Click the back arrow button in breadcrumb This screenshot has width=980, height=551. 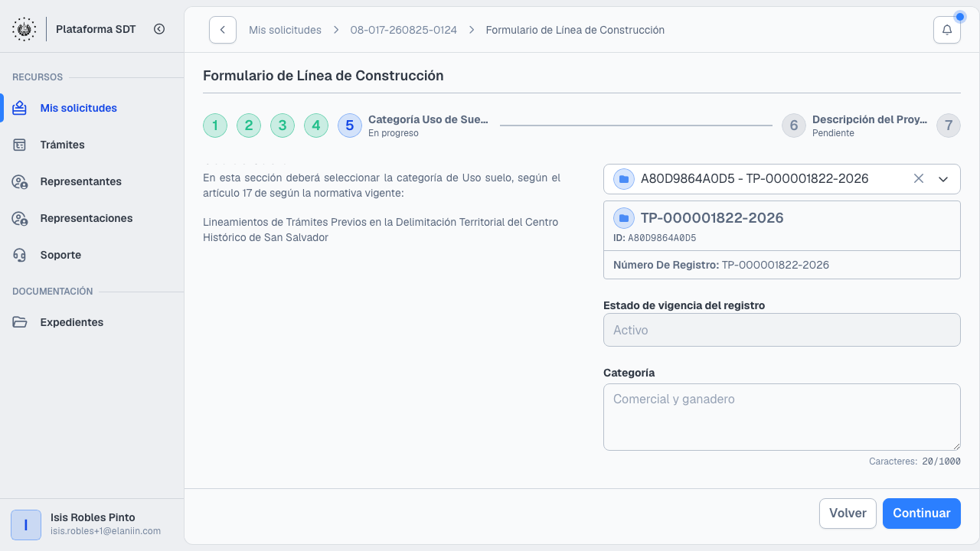click(x=223, y=30)
